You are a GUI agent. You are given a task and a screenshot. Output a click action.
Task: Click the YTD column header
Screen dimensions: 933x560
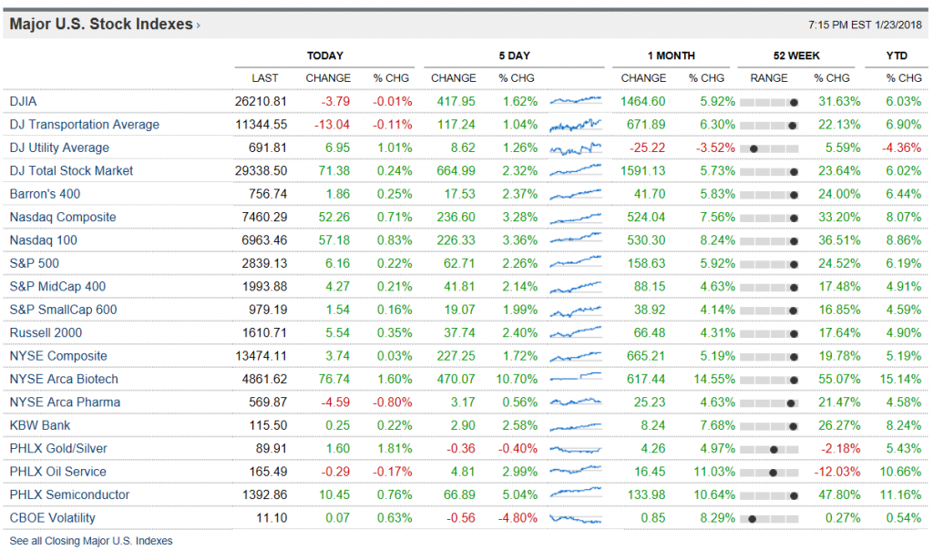(x=897, y=56)
